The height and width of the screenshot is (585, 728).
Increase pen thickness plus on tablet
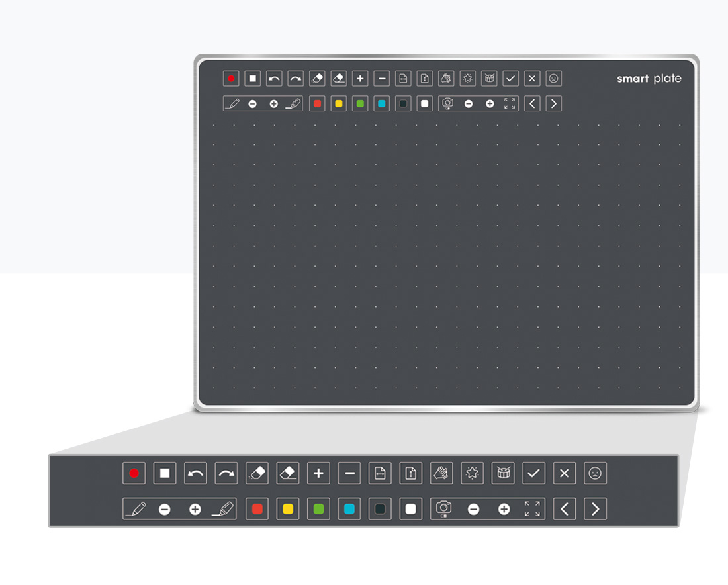[x=274, y=104]
